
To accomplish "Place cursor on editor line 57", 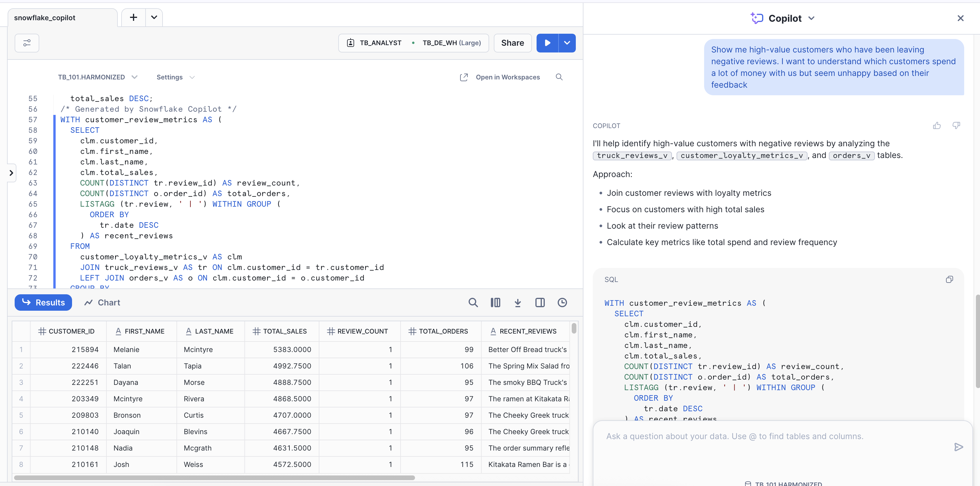I will 141,120.
